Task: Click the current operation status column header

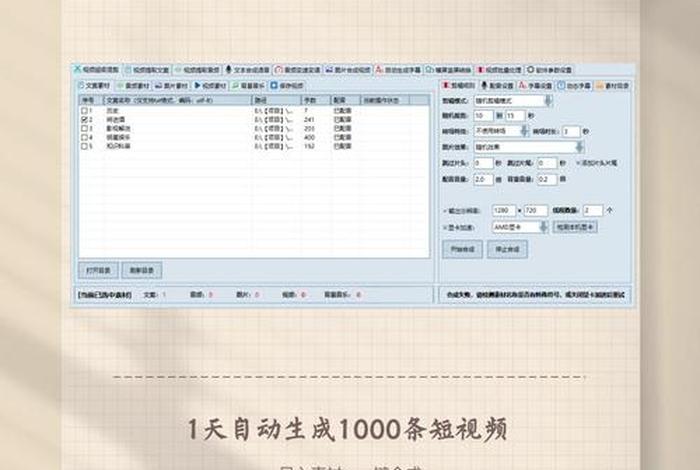Action: tap(384, 100)
